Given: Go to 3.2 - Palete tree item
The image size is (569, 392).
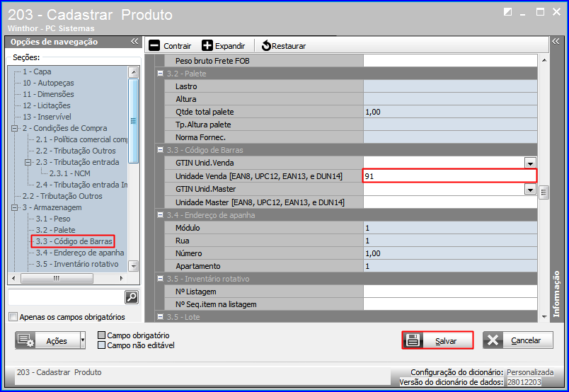Looking at the screenshot, I should tap(55, 230).
